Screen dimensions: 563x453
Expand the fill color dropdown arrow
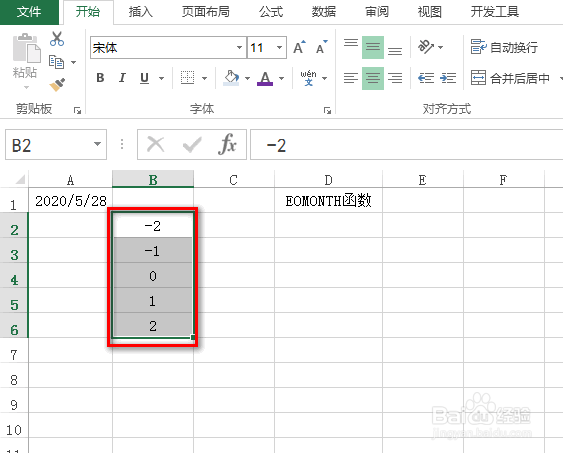tap(247, 78)
